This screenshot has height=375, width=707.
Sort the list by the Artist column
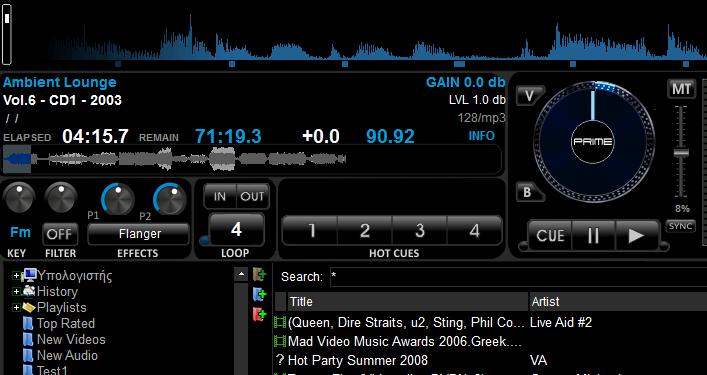[x=618, y=302]
